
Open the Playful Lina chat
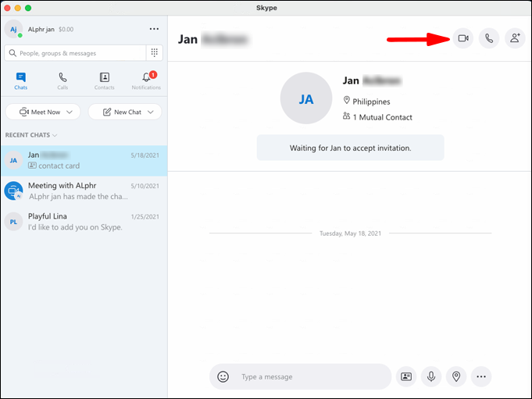pos(84,222)
